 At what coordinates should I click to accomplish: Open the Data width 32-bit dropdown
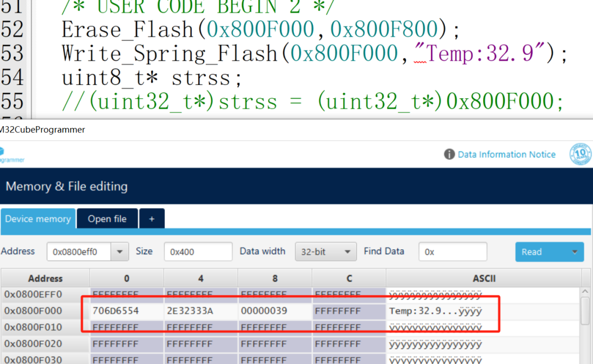[326, 252]
